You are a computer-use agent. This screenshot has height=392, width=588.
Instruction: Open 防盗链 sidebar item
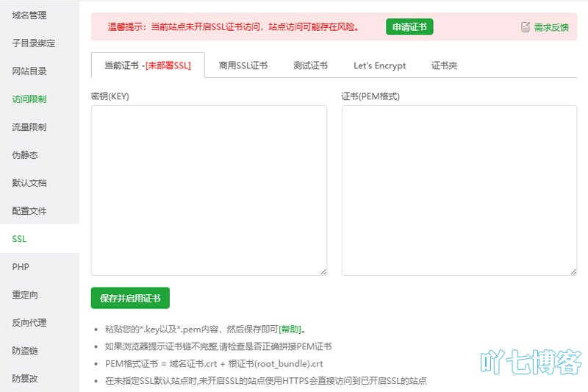25,351
